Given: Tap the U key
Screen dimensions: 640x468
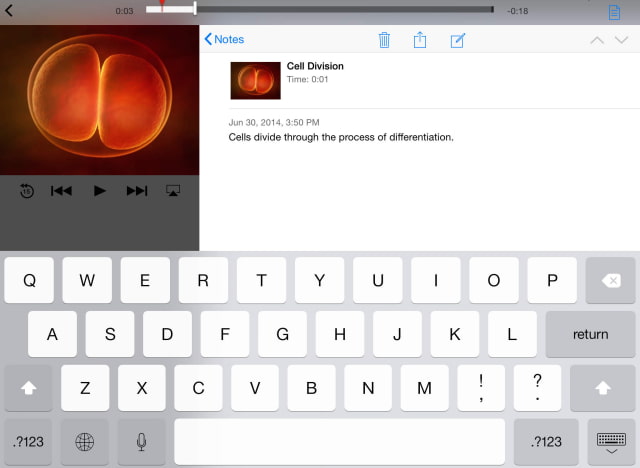Looking at the screenshot, I should pyautogui.click(x=378, y=280).
